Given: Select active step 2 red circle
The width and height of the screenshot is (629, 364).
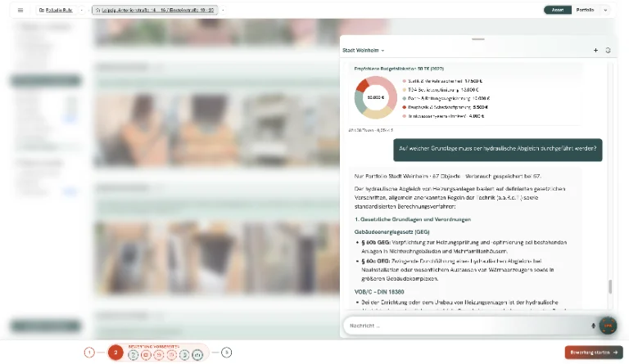Looking at the screenshot, I should [115, 353].
